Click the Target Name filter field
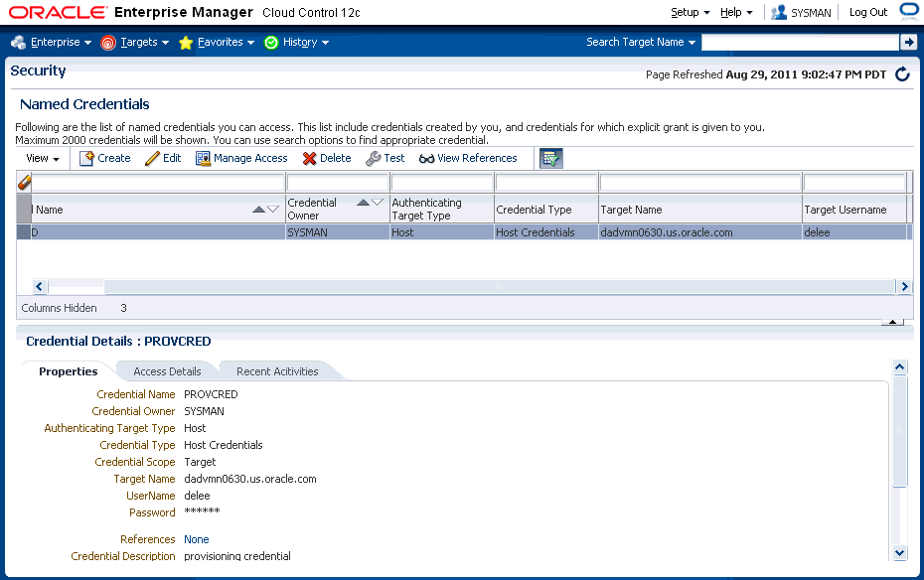The height and width of the screenshot is (580, 924). pyautogui.click(x=700, y=183)
